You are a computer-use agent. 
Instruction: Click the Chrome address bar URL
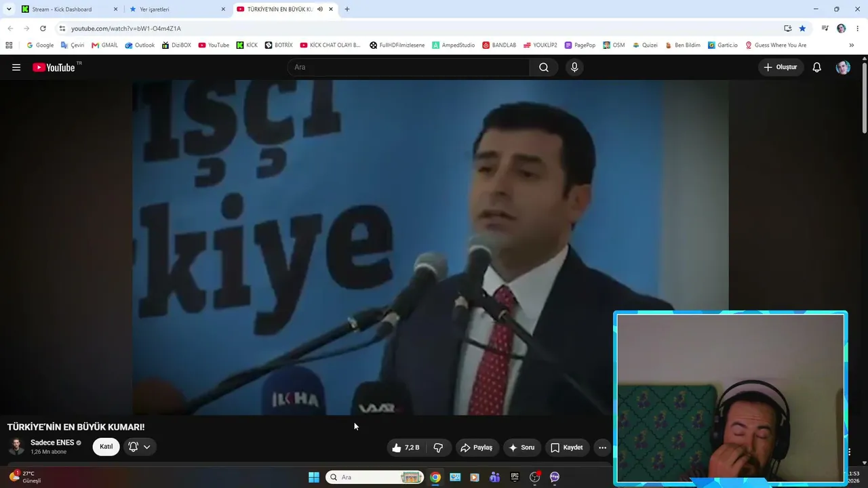pos(126,28)
